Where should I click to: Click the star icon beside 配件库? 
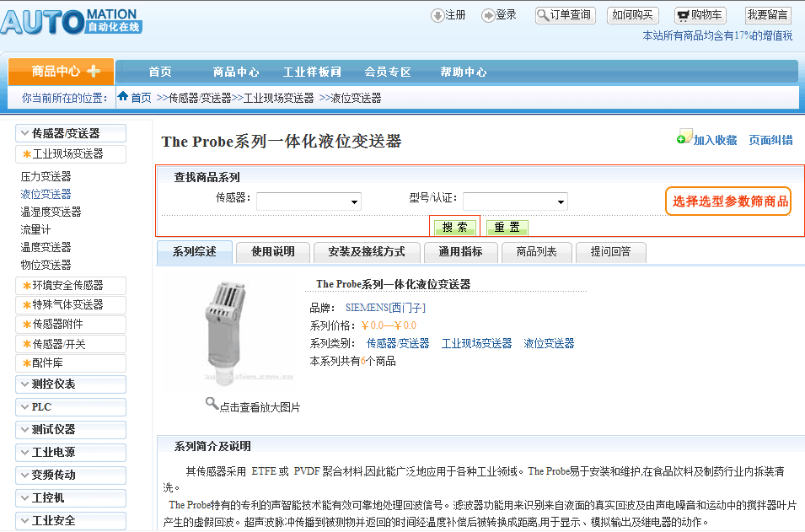(27, 363)
